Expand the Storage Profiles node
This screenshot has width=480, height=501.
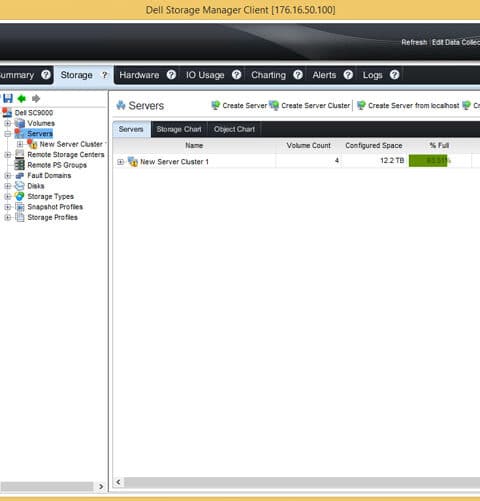8,217
